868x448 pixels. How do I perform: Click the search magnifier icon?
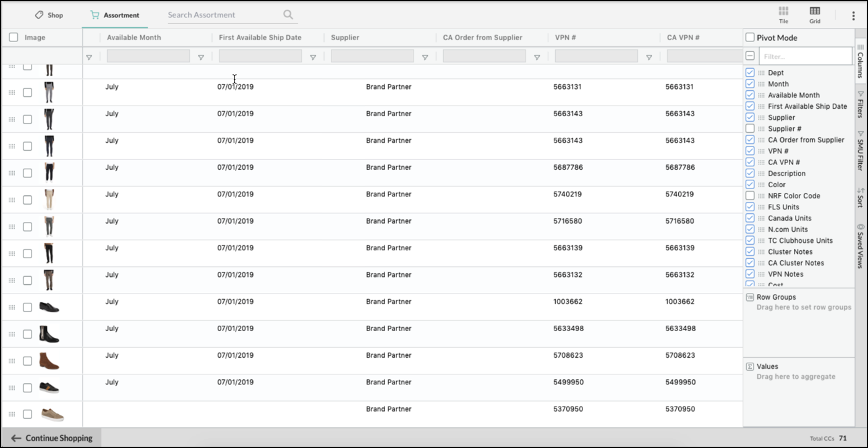pos(288,15)
